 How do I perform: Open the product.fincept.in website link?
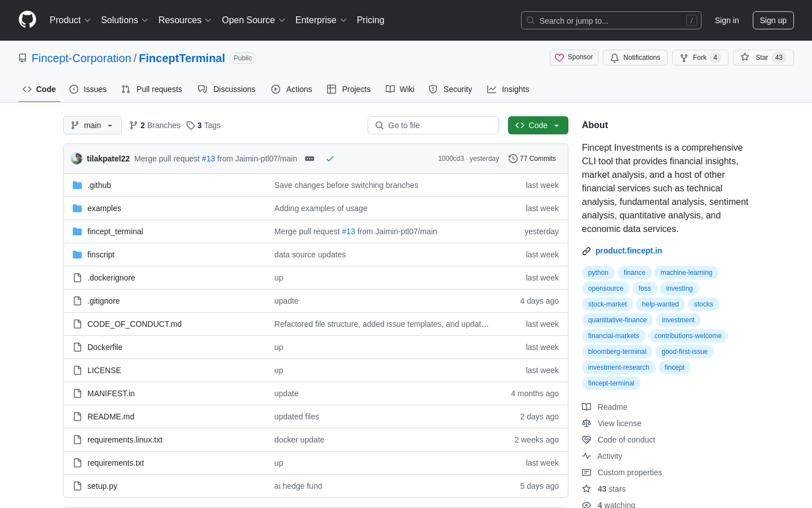tap(629, 251)
